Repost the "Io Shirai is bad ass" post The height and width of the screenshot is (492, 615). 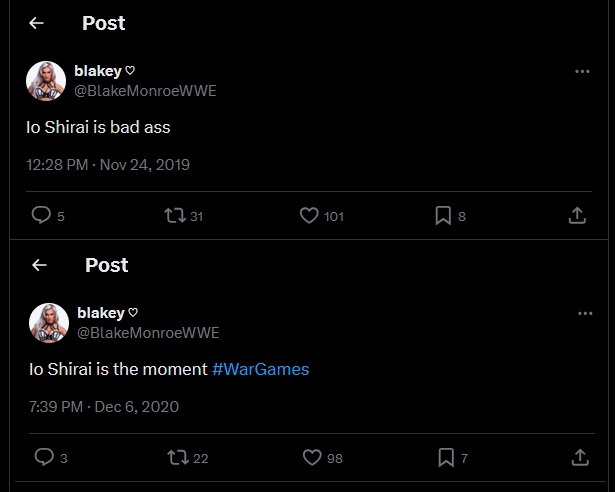click(175, 215)
